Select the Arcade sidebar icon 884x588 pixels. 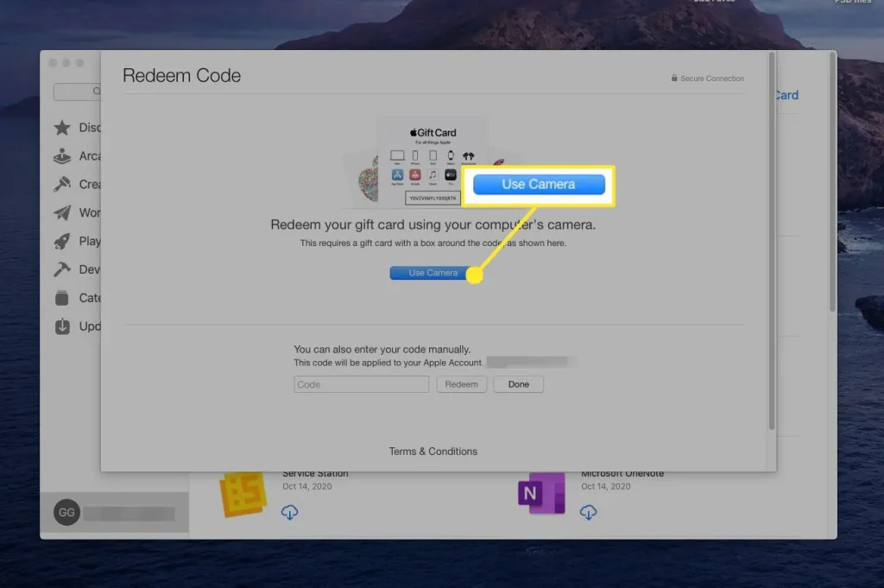click(x=63, y=156)
